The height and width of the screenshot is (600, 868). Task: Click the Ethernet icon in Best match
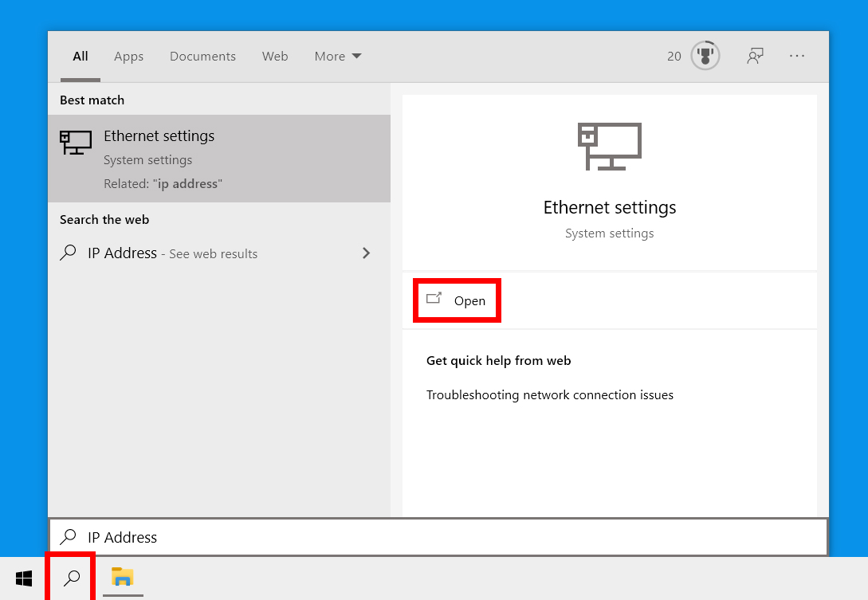(x=76, y=143)
